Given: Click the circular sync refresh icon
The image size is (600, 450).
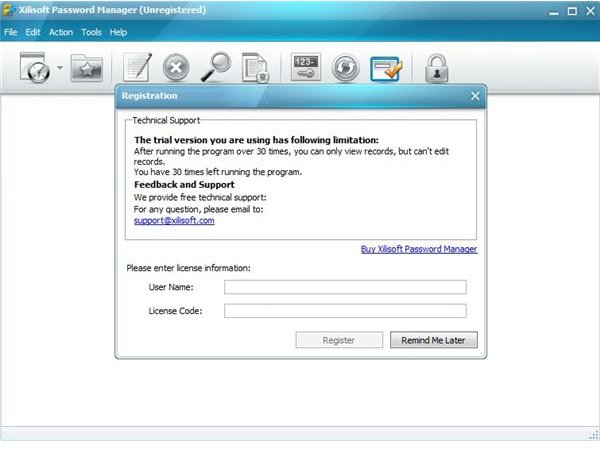Looking at the screenshot, I should 345,68.
